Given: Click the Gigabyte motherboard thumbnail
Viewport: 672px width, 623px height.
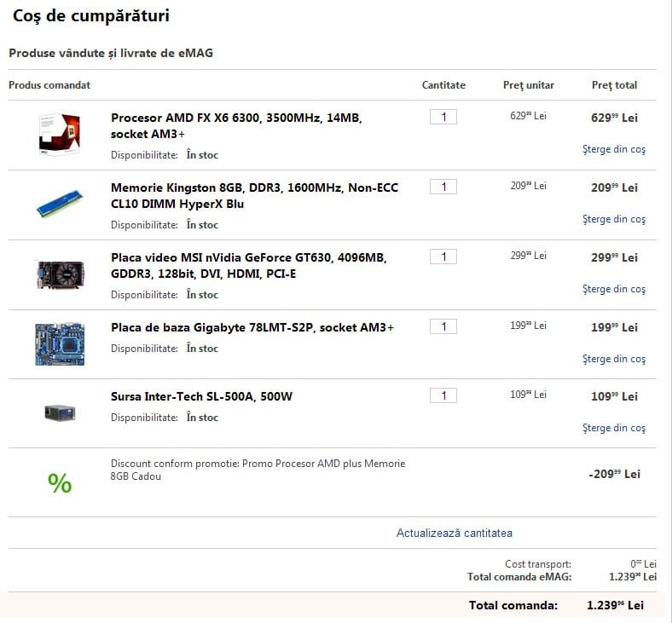Looking at the screenshot, I should (x=60, y=343).
